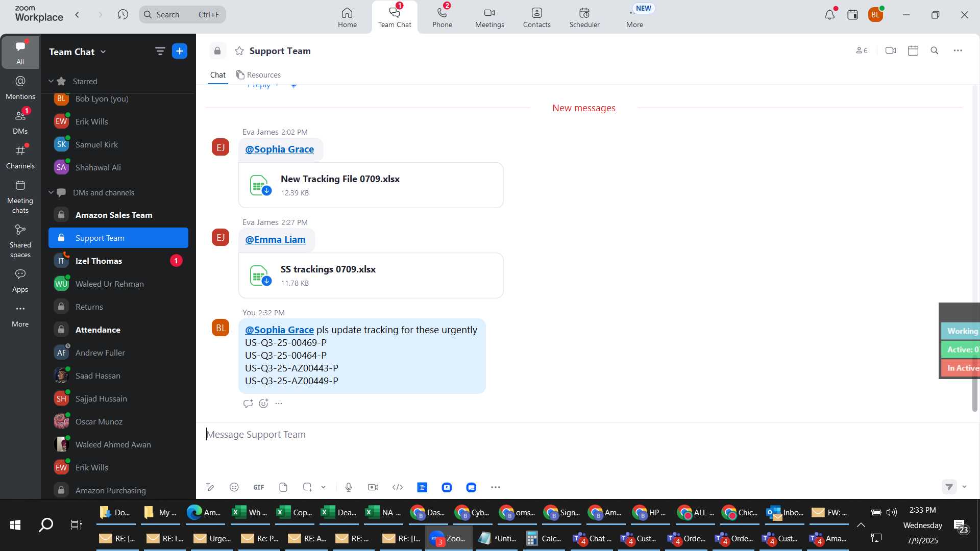980x551 pixels.
Task: Click the new chat plus button
Action: pos(180,51)
